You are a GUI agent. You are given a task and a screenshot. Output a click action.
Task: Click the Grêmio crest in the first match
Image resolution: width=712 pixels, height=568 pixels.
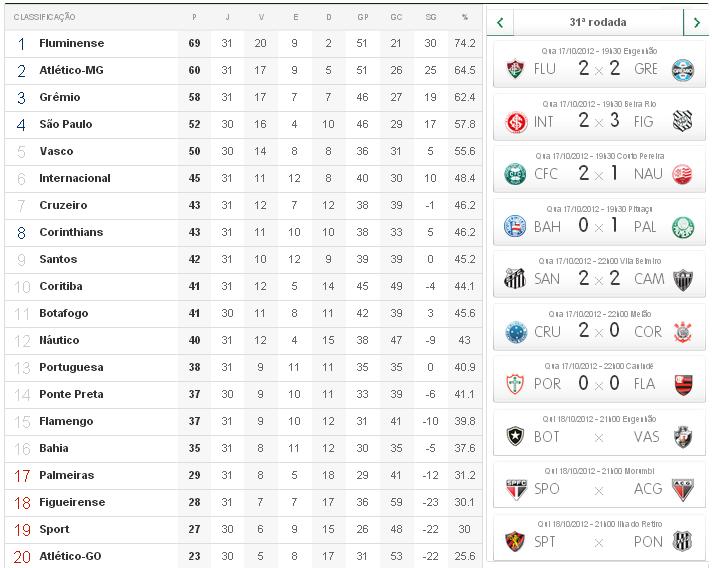(682, 69)
